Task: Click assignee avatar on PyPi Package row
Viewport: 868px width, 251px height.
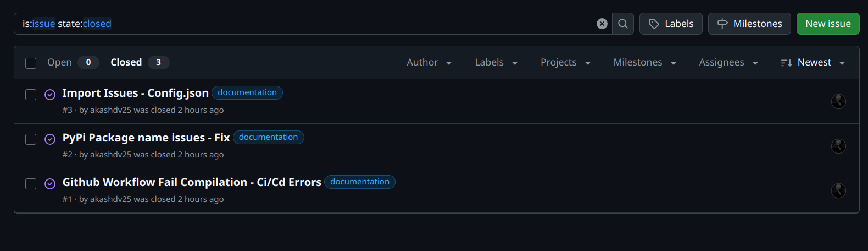Action: point(838,146)
